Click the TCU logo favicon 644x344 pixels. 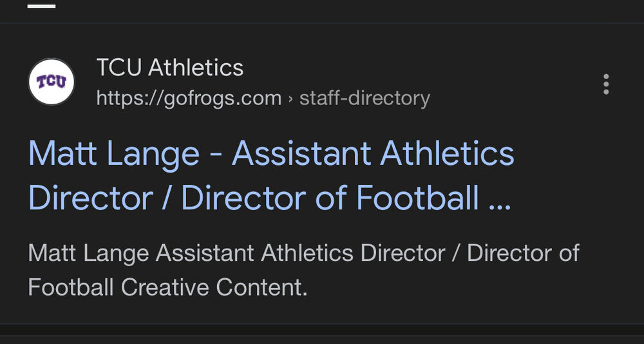[52, 82]
